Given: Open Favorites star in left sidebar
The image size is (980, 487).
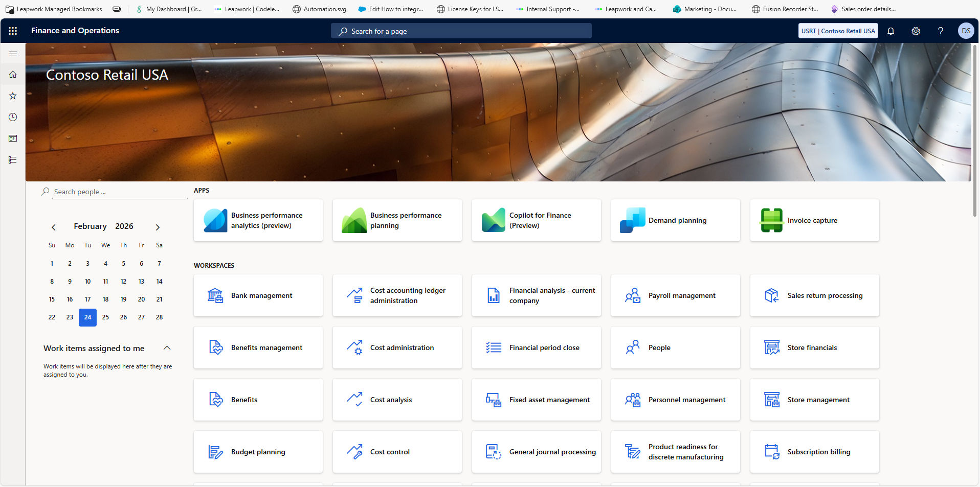Looking at the screenshot, I should (x=13, y=96).
